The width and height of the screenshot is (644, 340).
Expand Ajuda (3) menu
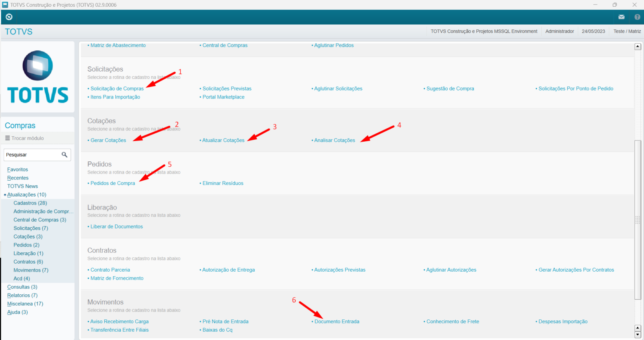coord(18,312)
